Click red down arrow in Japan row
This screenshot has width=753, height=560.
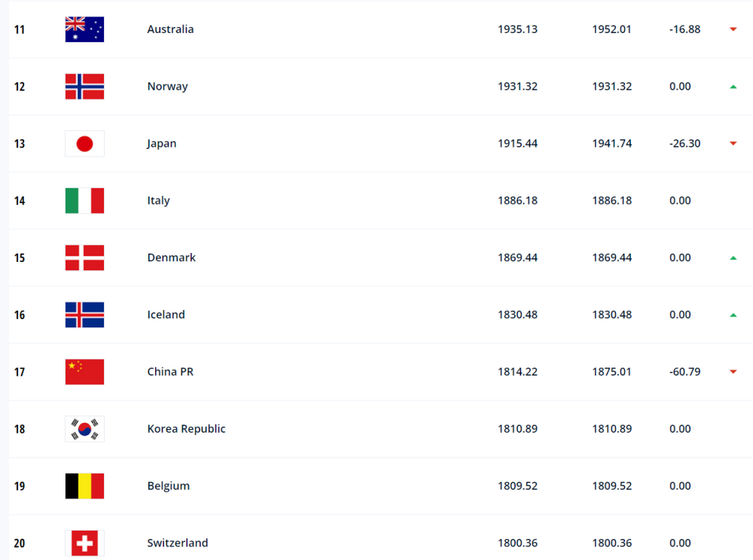733,144
